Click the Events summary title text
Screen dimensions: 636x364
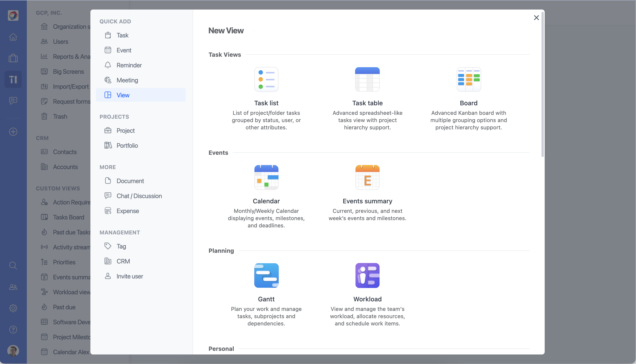pyautogui.click(x=367, y=201)
